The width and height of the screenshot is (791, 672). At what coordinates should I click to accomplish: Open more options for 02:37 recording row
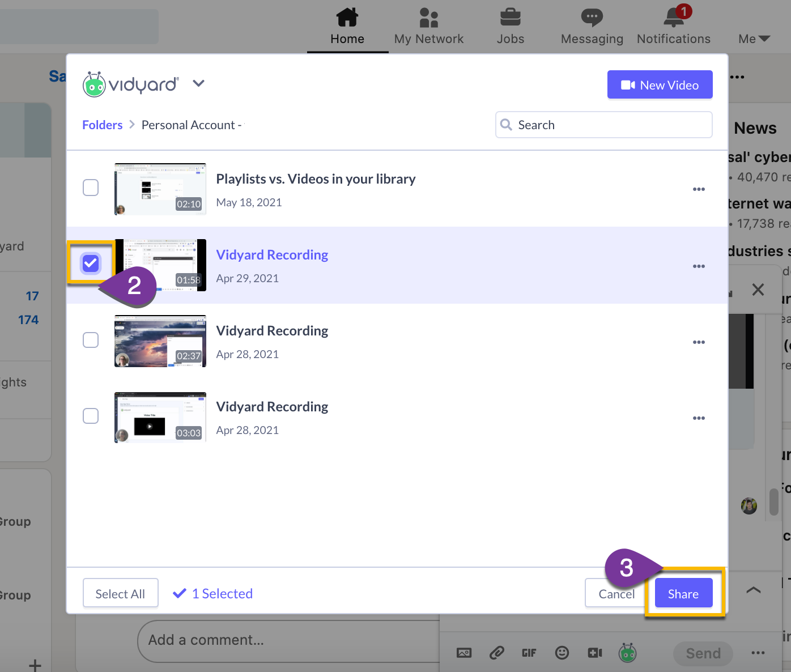pyautogui.click(x=699, y=342)
